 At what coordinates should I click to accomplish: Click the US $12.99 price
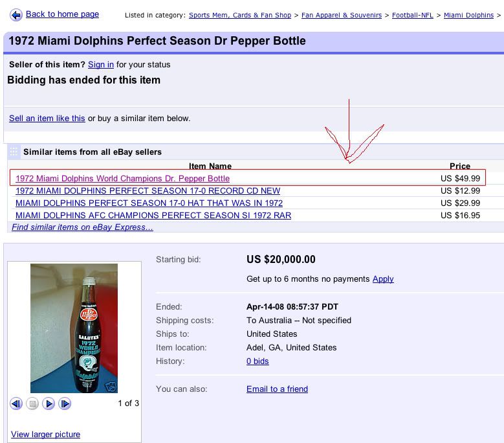460,191
